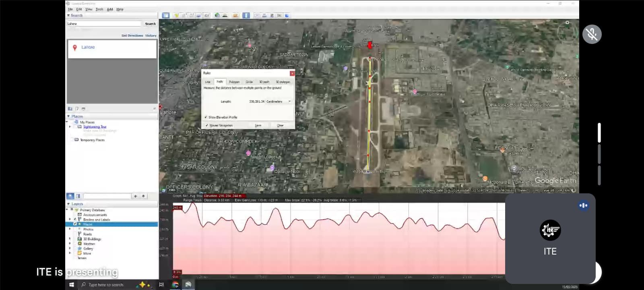Click Clear in the Ruler dialog

click(x=280, y=125)
